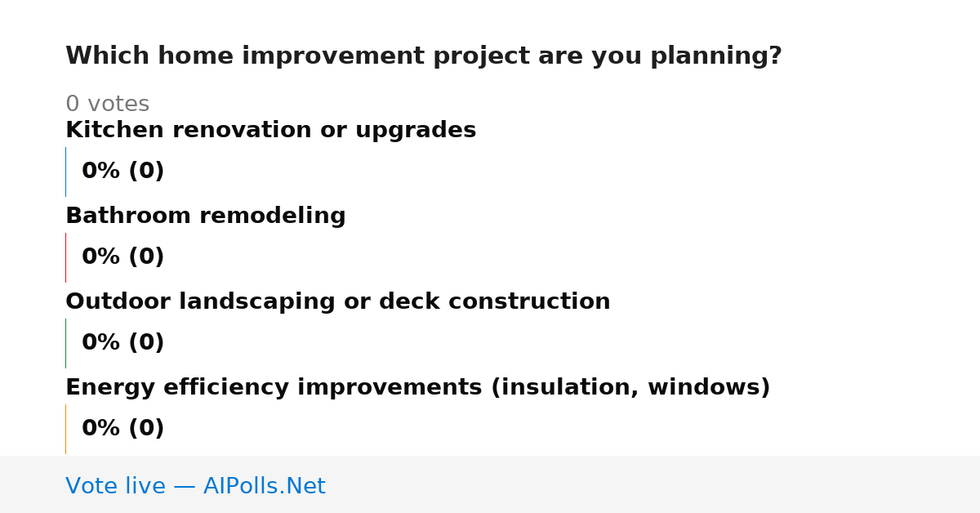Click the poll question heading

click(423, 56)
